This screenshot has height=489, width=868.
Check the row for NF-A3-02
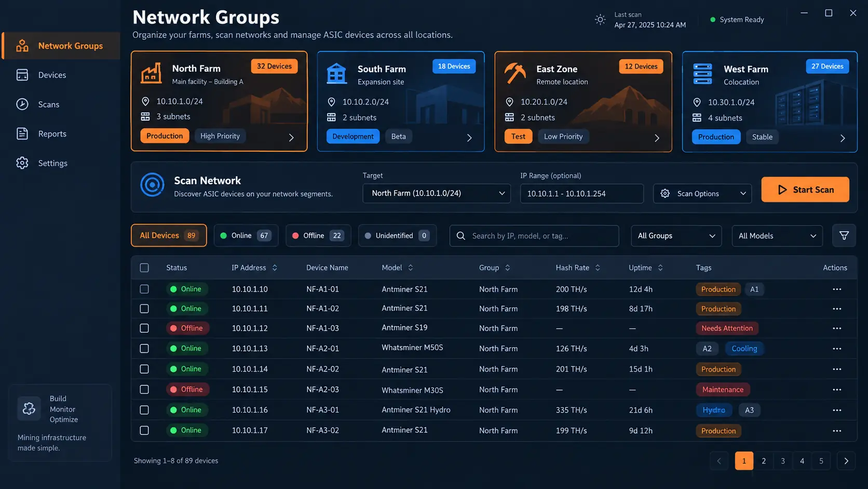144,430
